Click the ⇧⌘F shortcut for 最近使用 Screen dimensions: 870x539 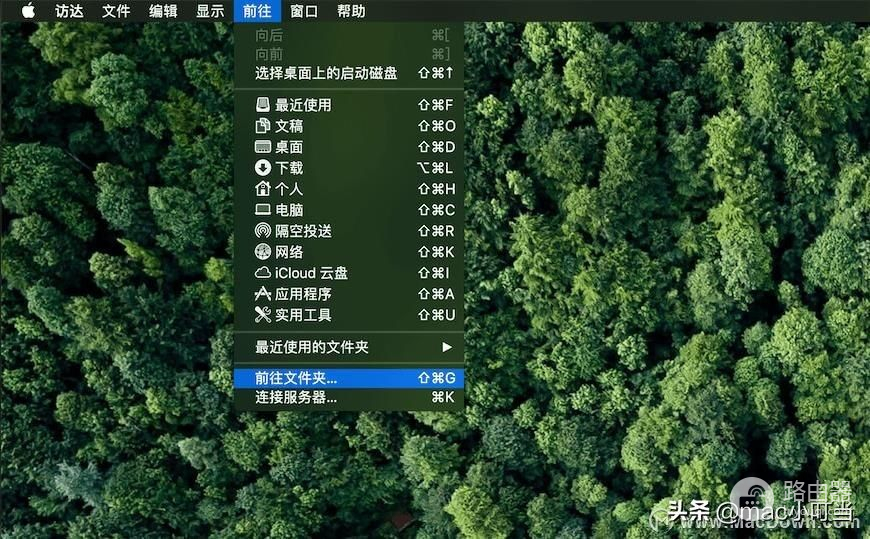coord(436,105)
